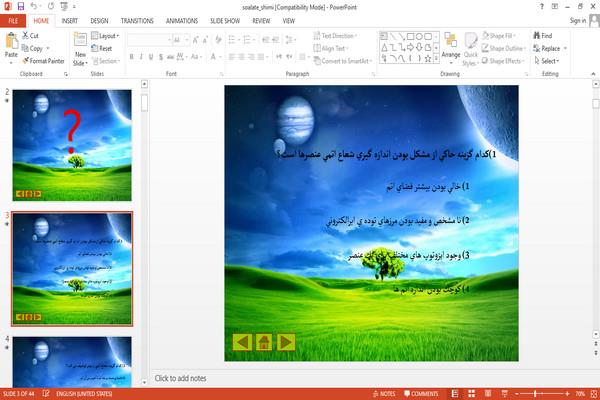Click SLIDE 3 OF 44 indicator

pyautogui.click(x=18, y=394)
